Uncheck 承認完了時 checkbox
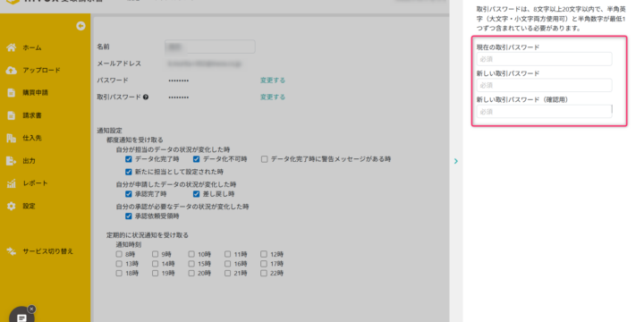This screenshot has height=322, width=644. coord(129,194)
